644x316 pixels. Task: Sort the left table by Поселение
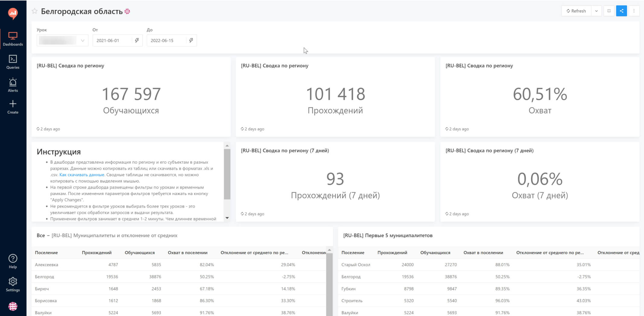pyautogui.click(x=46, y=252)
